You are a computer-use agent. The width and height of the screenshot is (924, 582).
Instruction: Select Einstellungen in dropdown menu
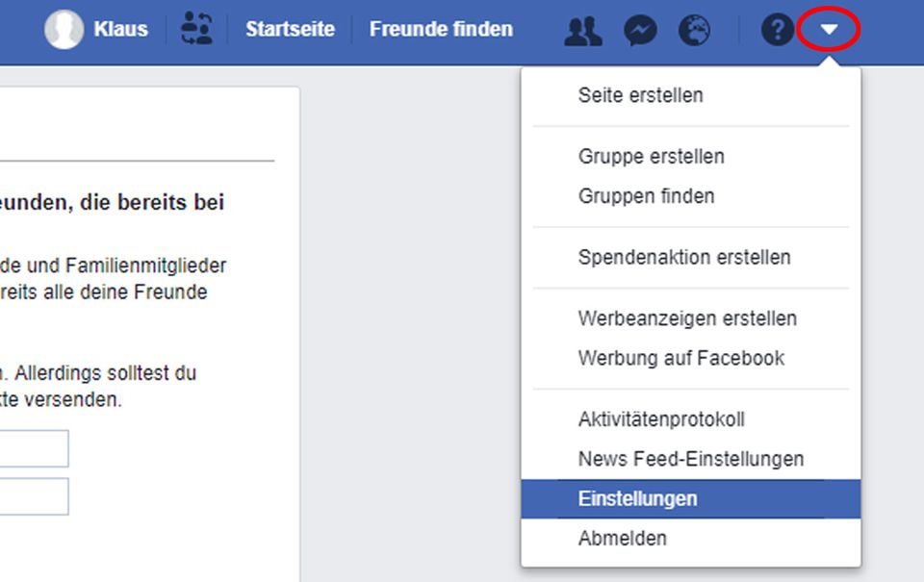point(637,498)
